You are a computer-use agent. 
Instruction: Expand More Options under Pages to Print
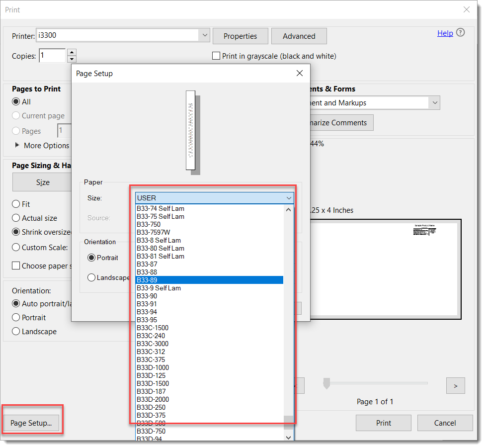(18, 145)
